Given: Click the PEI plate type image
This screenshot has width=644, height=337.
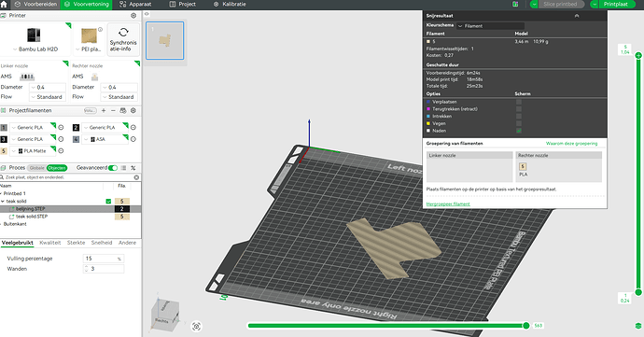Looking at the screenshot, I should 89,35.
